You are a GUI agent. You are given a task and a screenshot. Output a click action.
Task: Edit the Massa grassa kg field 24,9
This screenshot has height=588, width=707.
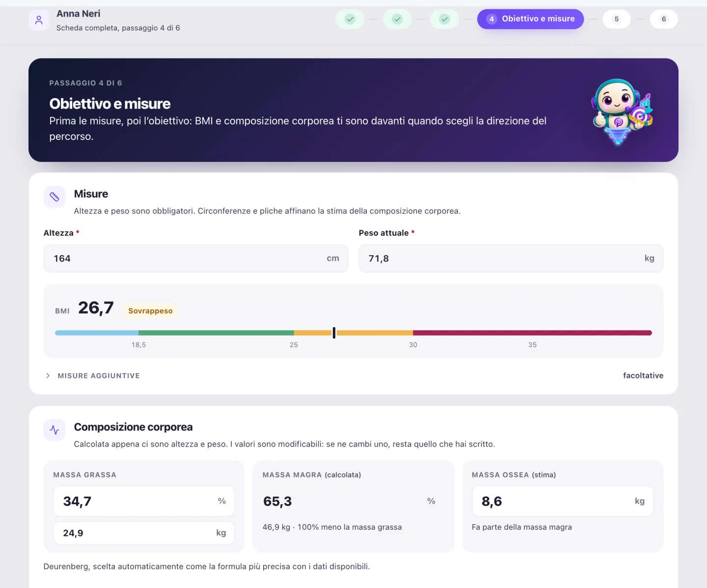pos(144,533)
